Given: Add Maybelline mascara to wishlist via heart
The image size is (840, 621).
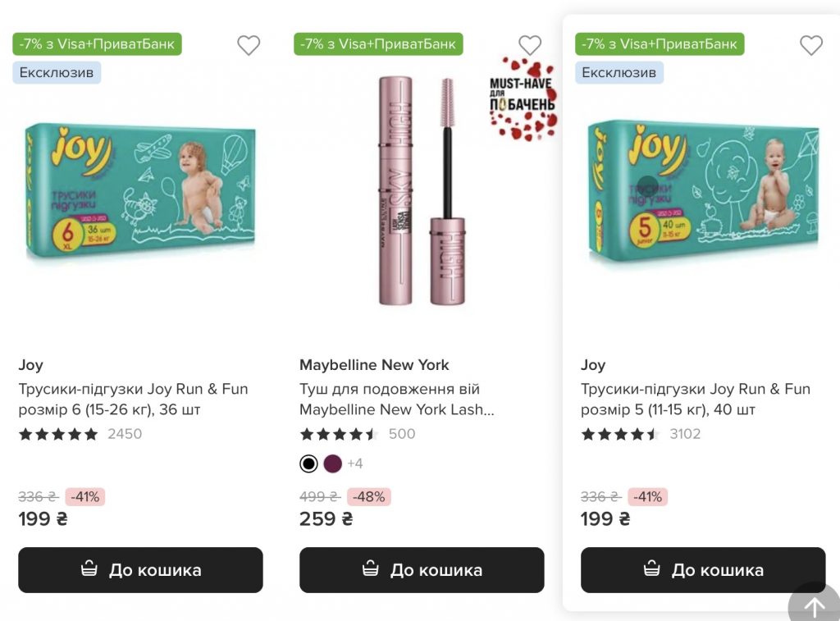Looking at the screenshot, I should click(x=530, y=45).
